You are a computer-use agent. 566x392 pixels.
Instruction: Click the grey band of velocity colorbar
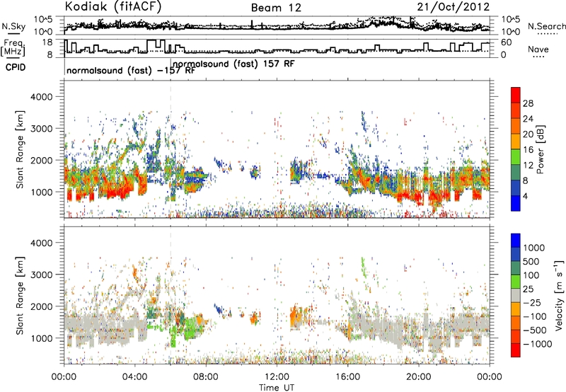pyautogui.click(x=516, y=295)
